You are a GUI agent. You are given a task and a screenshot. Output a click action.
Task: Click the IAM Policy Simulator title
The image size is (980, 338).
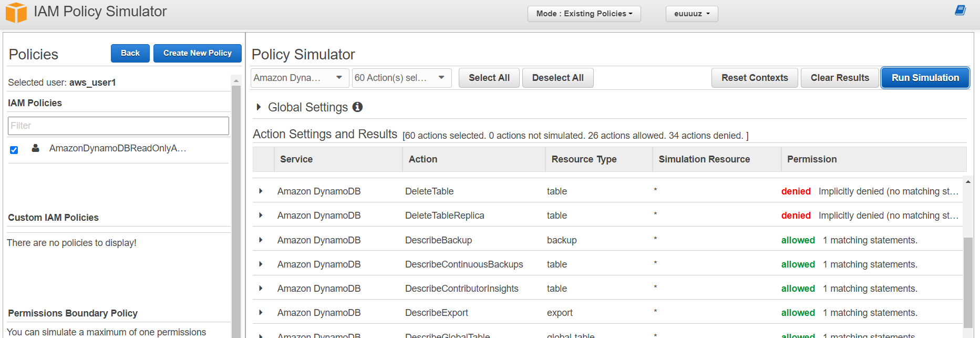pyautogui.click(x=100, y=12)
